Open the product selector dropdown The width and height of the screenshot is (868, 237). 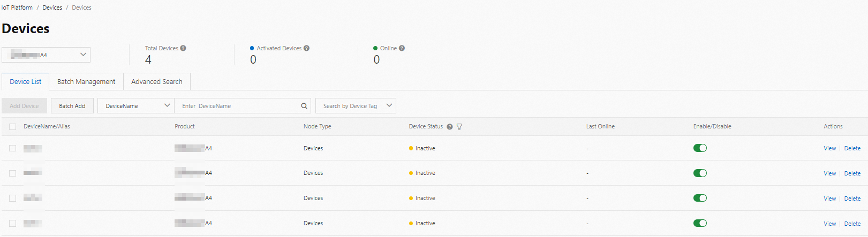(x=46, y=55)
